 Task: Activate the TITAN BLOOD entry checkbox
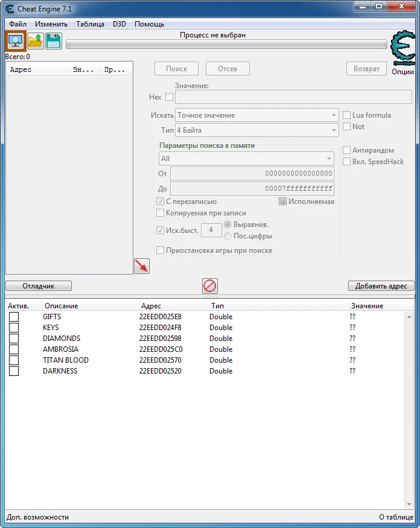click(x=14, y=360)
